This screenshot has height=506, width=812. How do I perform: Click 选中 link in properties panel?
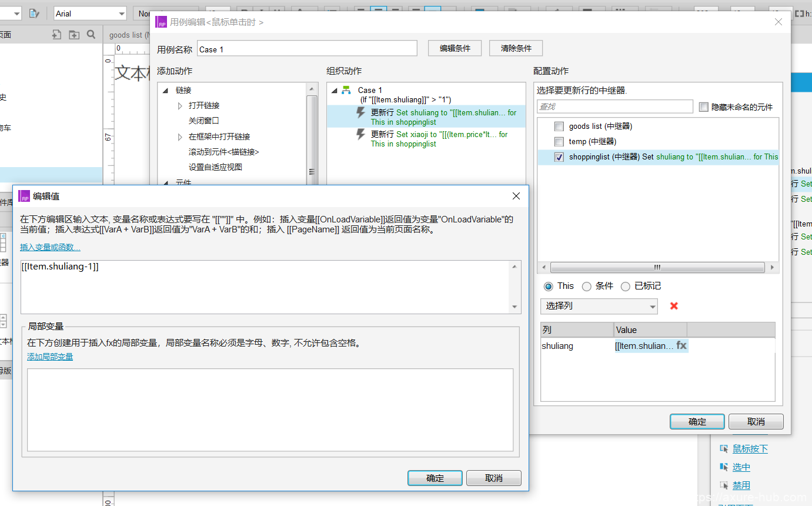click(741, 467)
